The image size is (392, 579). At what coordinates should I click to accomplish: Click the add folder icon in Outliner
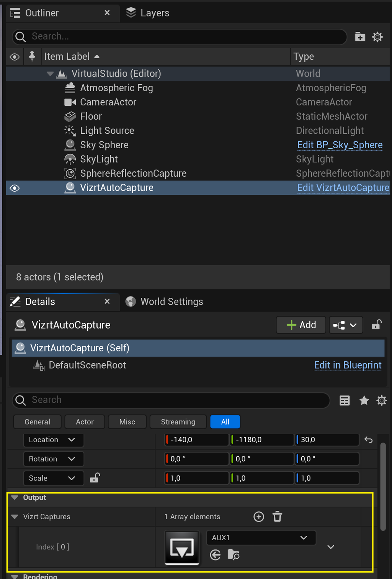360,37
